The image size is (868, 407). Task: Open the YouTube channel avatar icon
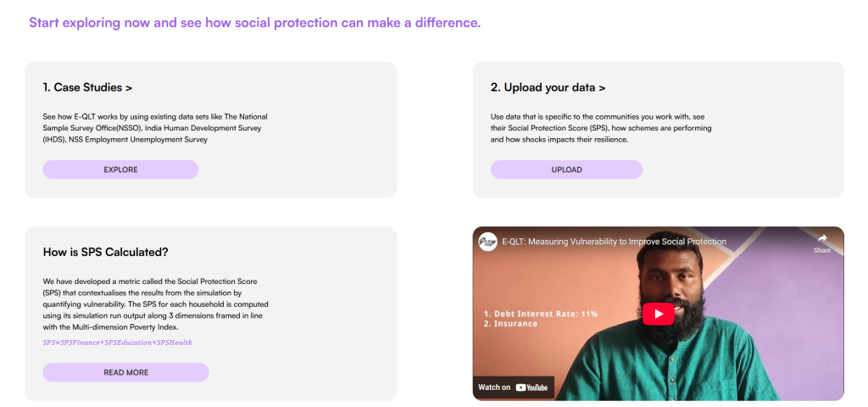487,242
